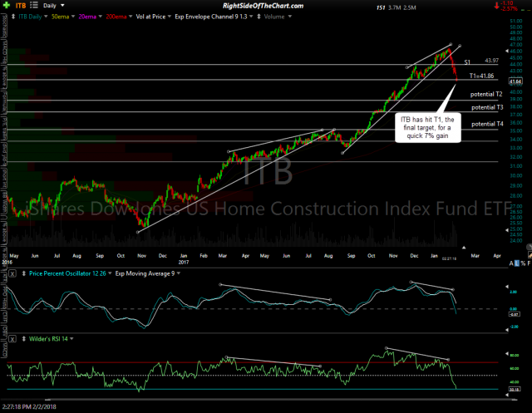
Task: Click up-down arrows icon before Volume
Action: coord(259,17)
